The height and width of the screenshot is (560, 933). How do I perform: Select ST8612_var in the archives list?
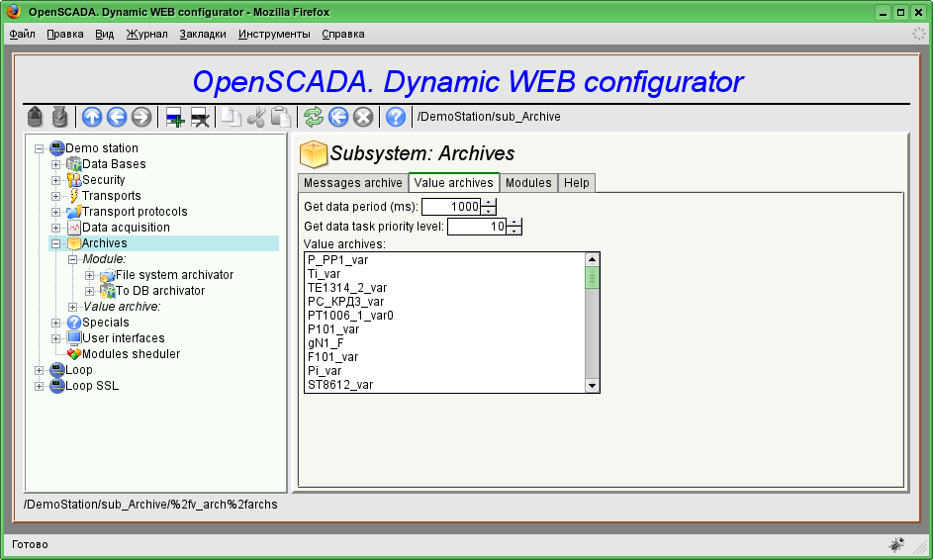(x=340, y=385)
